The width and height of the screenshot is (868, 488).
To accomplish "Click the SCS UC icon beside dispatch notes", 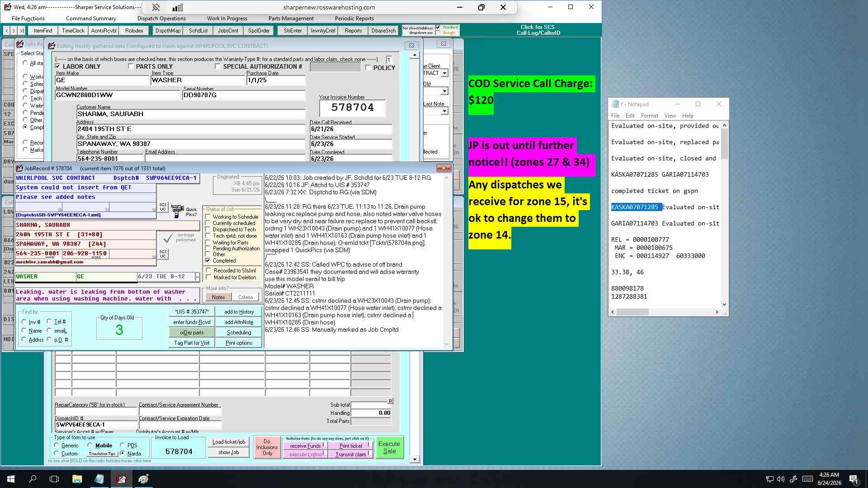I will [163, 207].
